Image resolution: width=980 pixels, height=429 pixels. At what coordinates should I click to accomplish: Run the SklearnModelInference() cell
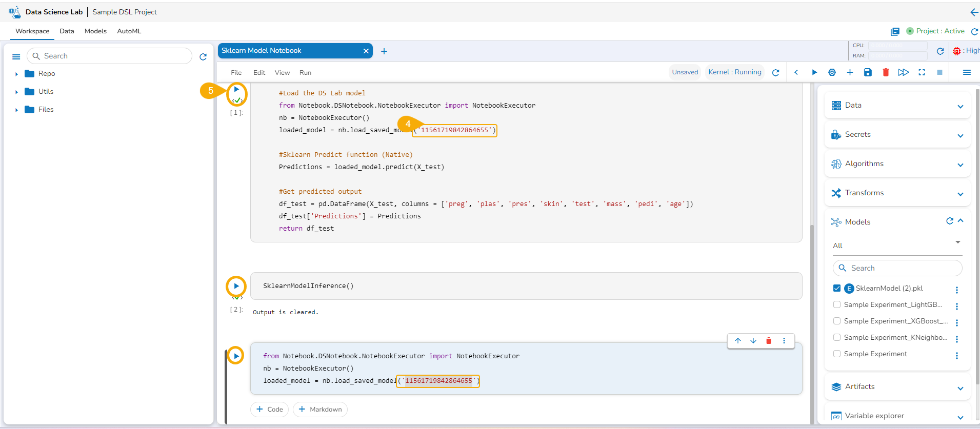click(236, 286)
